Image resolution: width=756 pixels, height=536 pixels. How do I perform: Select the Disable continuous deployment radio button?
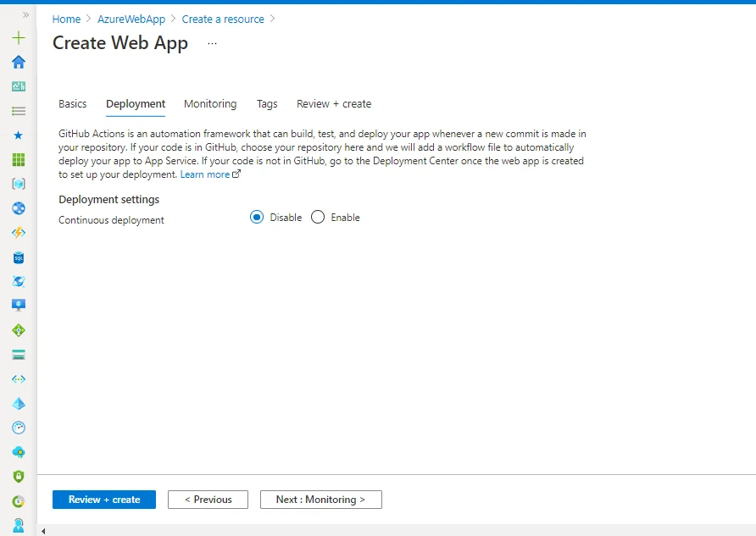coord(256,217)
